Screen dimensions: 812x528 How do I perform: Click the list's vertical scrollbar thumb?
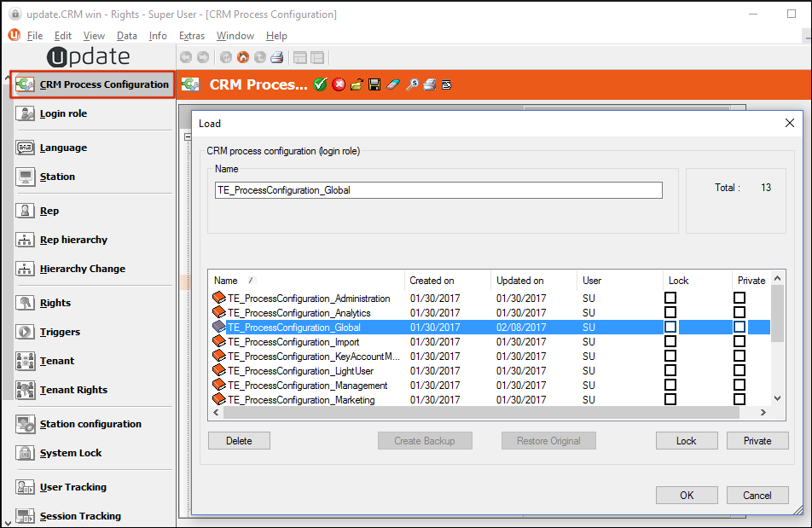click(x=777, y=314)
